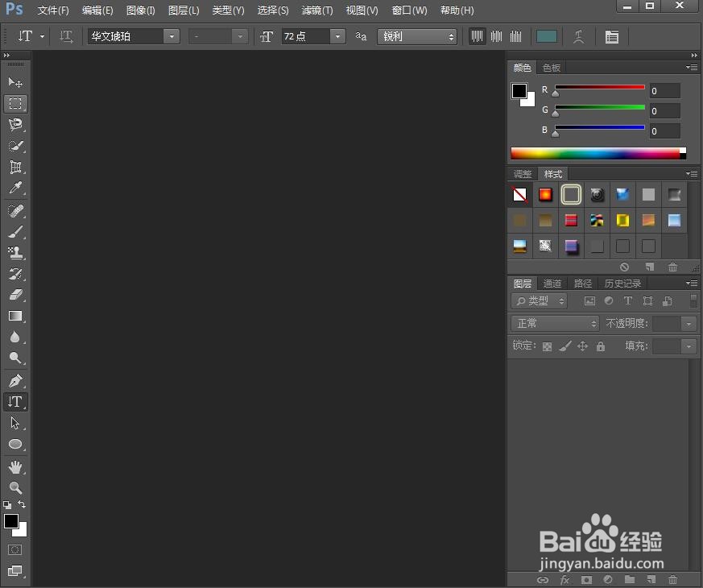703x588 pixels.
Task: Swap foreground and background colors
Action: [x=22, y=504]
